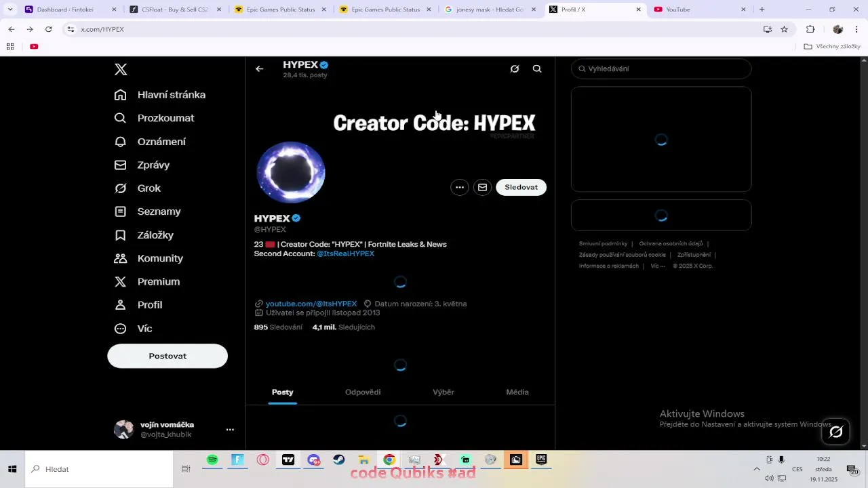This screenshot has width=868, height=488.
Task: Send message using envelope icon on profile
Action: 482,187
